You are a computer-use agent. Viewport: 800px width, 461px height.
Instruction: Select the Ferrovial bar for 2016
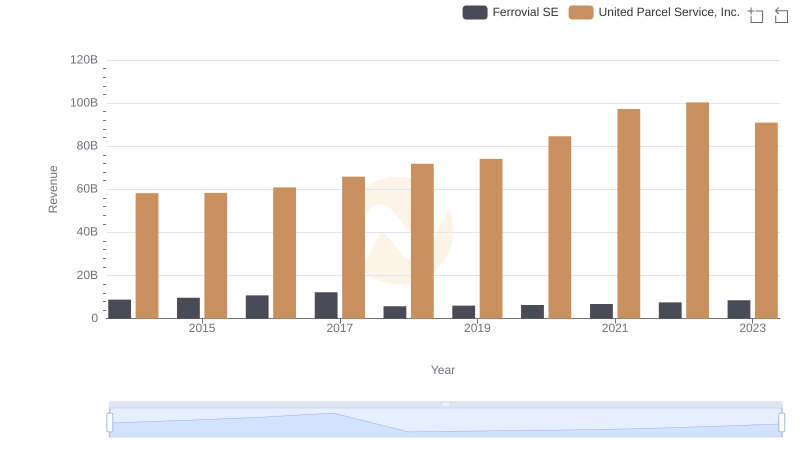point(257,307)
